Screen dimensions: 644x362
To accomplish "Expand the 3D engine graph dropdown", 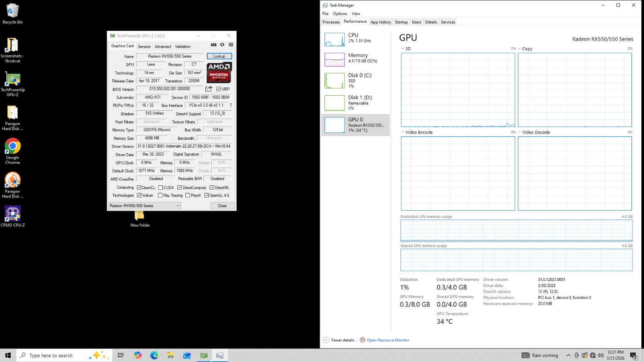I will pos(403,49).
